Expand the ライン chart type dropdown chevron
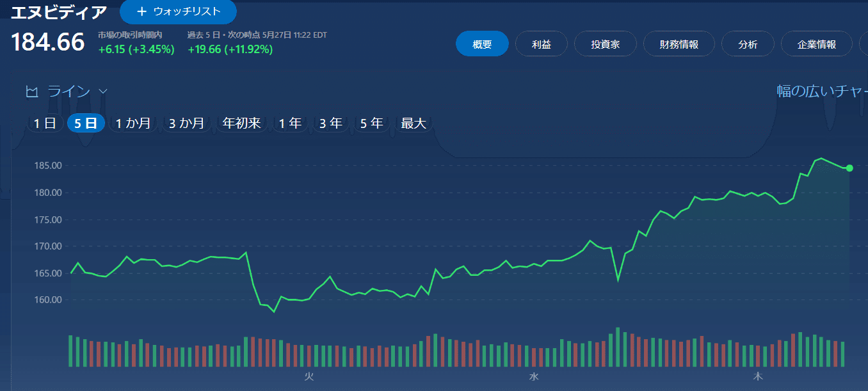 click(103, 92)
